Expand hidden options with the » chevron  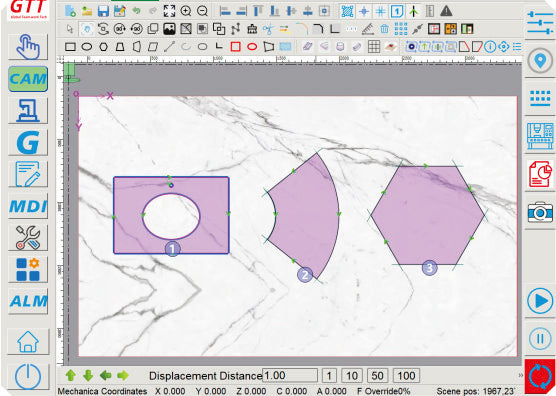point(521,375)
